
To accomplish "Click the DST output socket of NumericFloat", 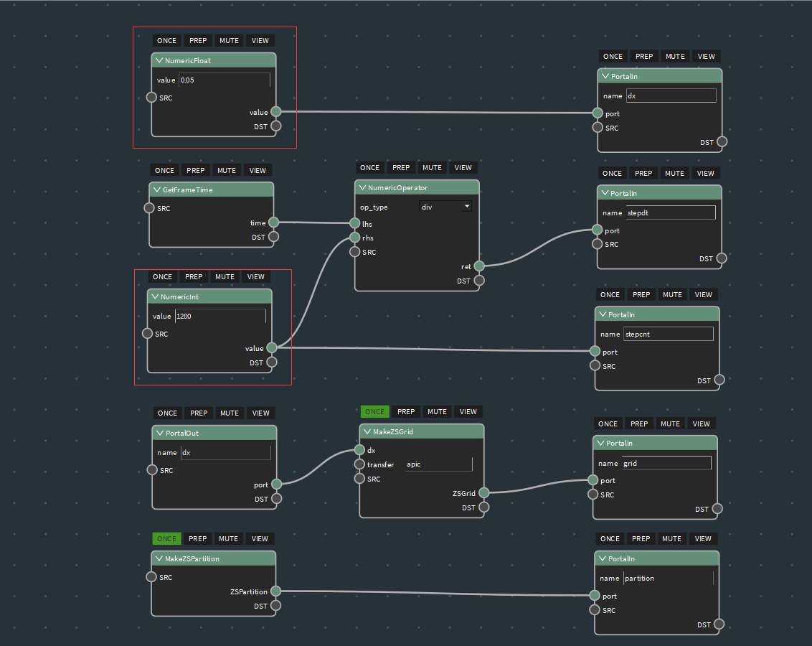I will tap(276, 126).
